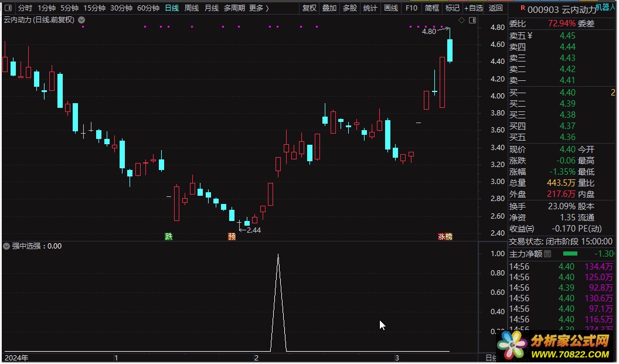Click the 涨榜 marker under the chart

445,236
